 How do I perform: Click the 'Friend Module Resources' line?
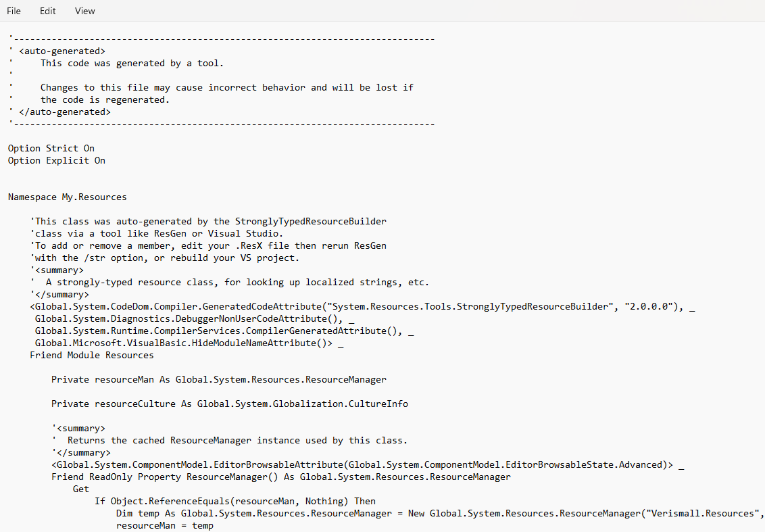tap(92, 356)
